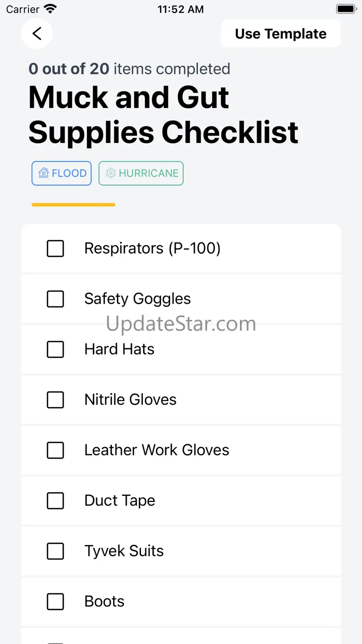Mark Nitrile Gloves as completed
The height and width of the screenshot is (644, 362).
pyautogui.click(x=56, y=400)
